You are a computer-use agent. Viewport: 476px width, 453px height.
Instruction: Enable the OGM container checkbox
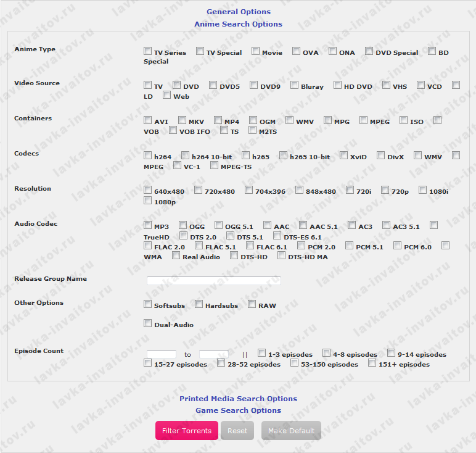253,120
